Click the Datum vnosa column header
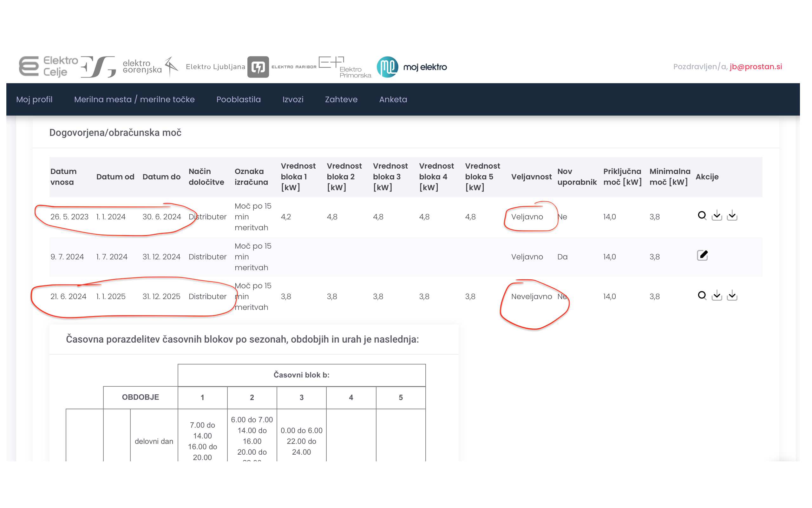Viewport: 812px width, 508px height. [x=63, y=177]
